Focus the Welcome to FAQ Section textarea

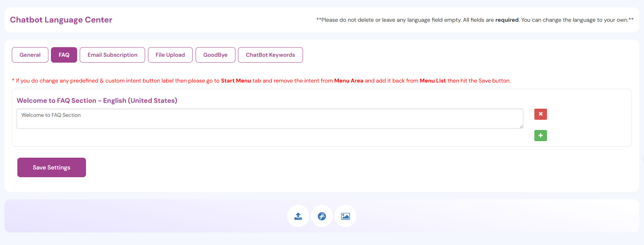click(269, 119)
